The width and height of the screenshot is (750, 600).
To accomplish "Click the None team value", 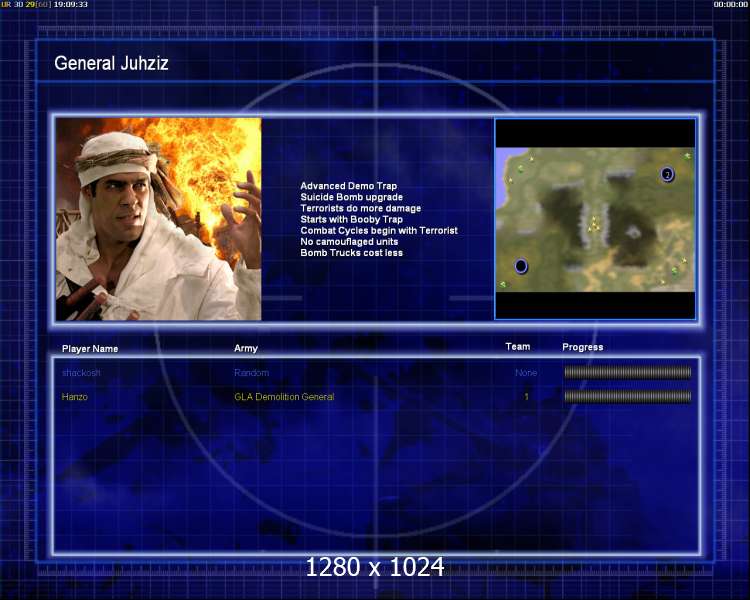I will (526, 373).
